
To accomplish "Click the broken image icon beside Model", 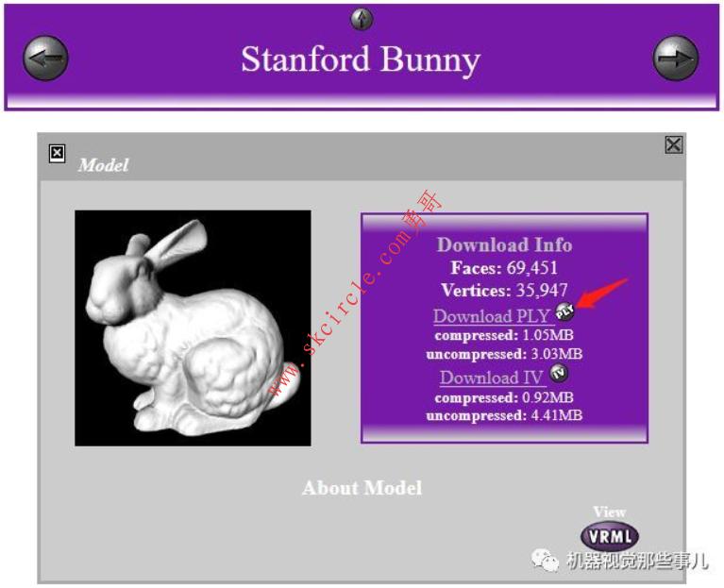I will (x=57, y=153).
